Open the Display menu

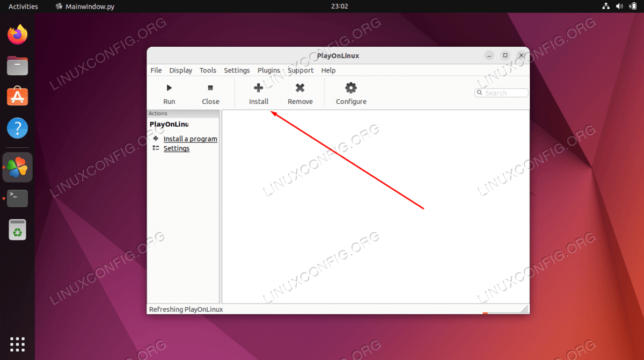[181, 70]
